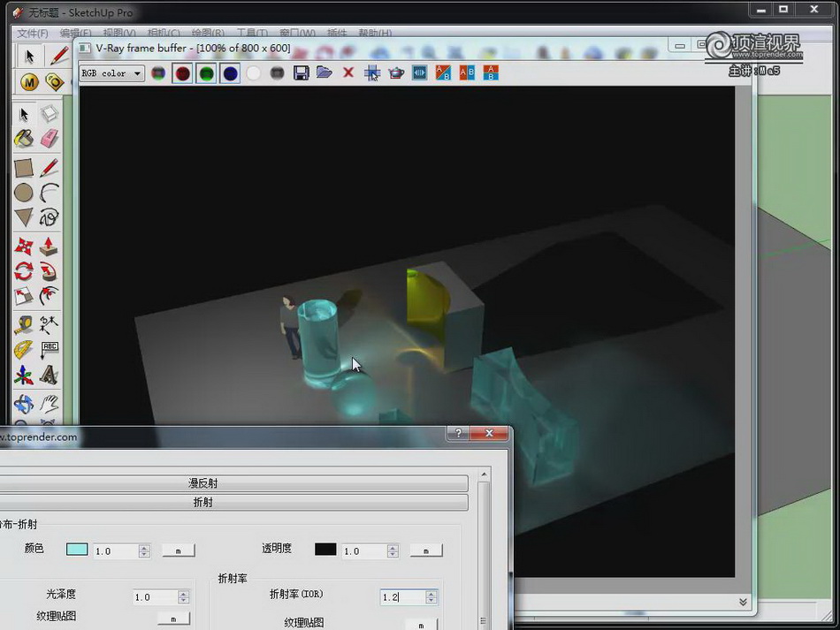This screenshot has width=840, height=630.
Task: Click the m button for 光泽度 纹理贴图
Action: (173, 619)
